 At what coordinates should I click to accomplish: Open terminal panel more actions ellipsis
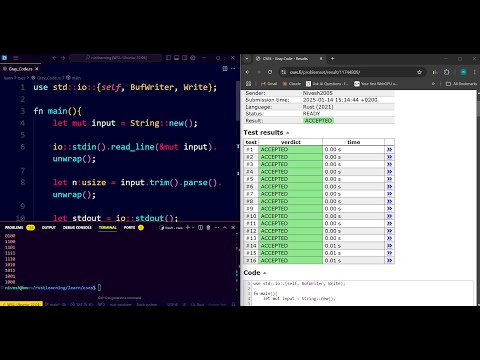[x=217, y=228]
